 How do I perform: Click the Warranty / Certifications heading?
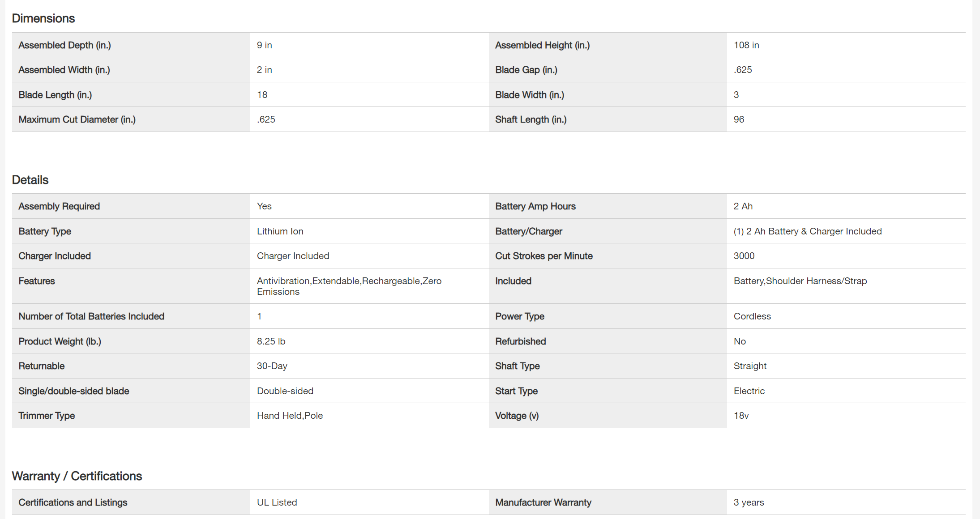click(77, 476)
